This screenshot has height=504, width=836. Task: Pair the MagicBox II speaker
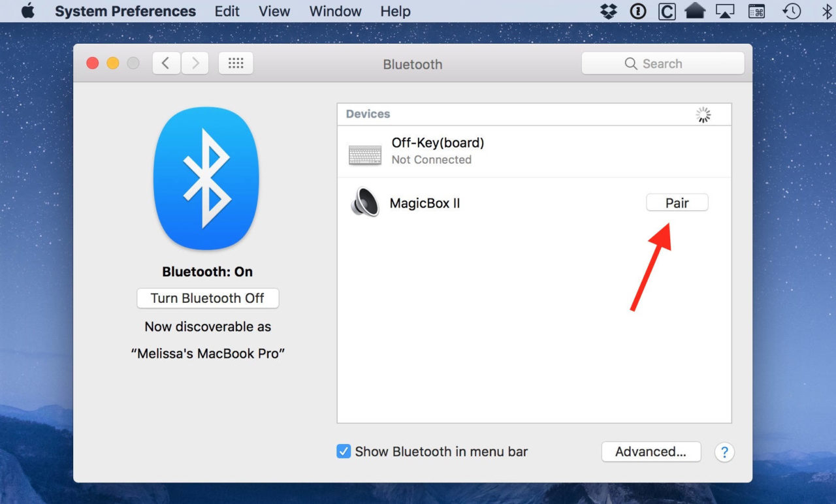tap(677, 202)
